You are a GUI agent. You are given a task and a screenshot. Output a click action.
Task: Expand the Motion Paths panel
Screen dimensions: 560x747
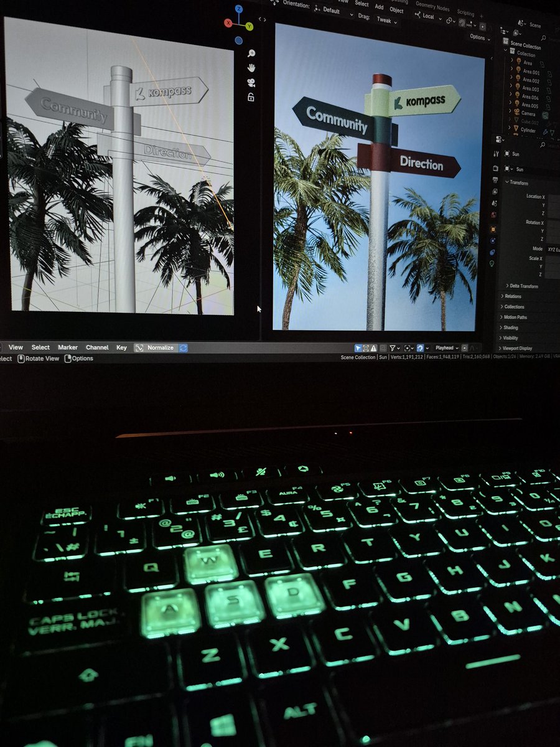[515, 317]
